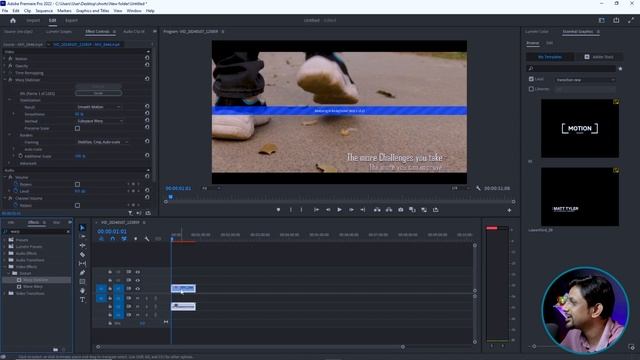Open the Local folder dropdown in Essential Graphics
The image size is (640, 360).
[x=585, y=80]
